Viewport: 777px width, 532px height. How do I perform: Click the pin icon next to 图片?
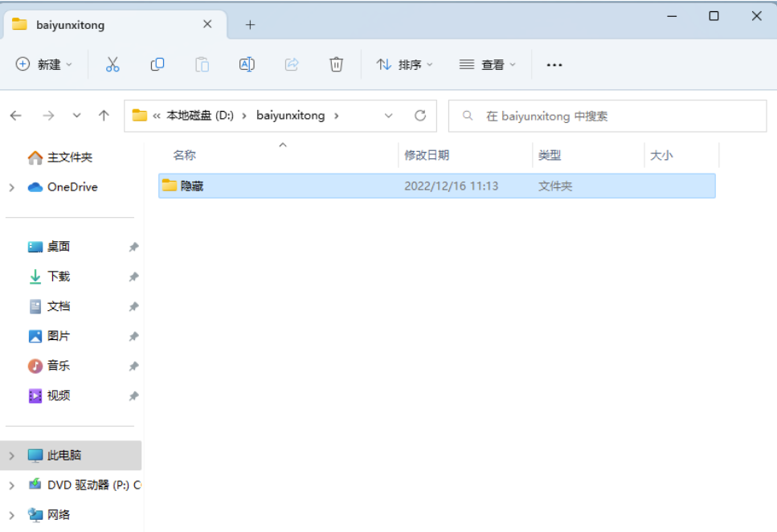(x=133, y=336)
